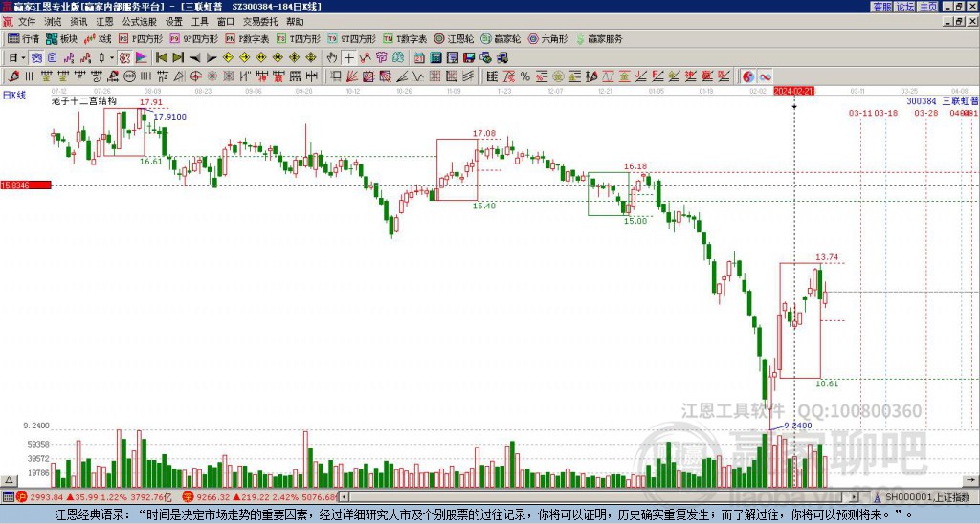Click the red 15.8346 price label
This screenshot has height=524, width=980.
[x=25, y=186]
